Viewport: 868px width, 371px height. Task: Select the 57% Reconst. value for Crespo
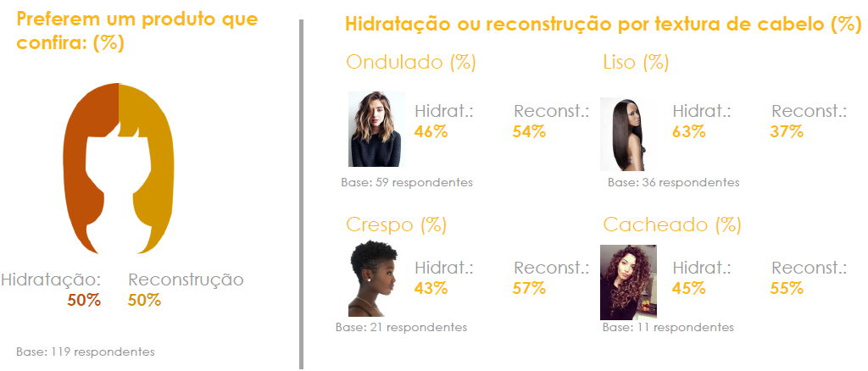(529, 288)
